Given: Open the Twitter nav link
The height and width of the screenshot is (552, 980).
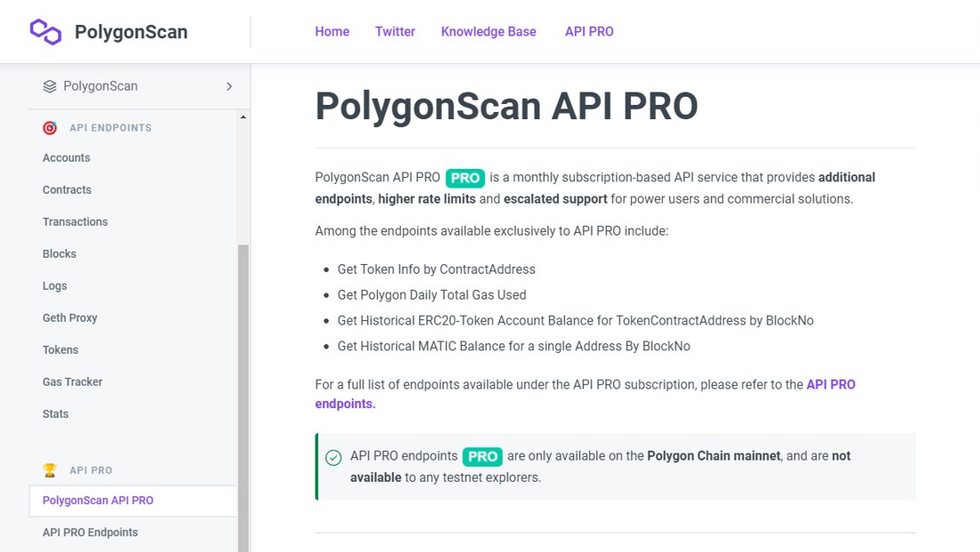Looking at the screenshot, I should (x=395, y=31).
